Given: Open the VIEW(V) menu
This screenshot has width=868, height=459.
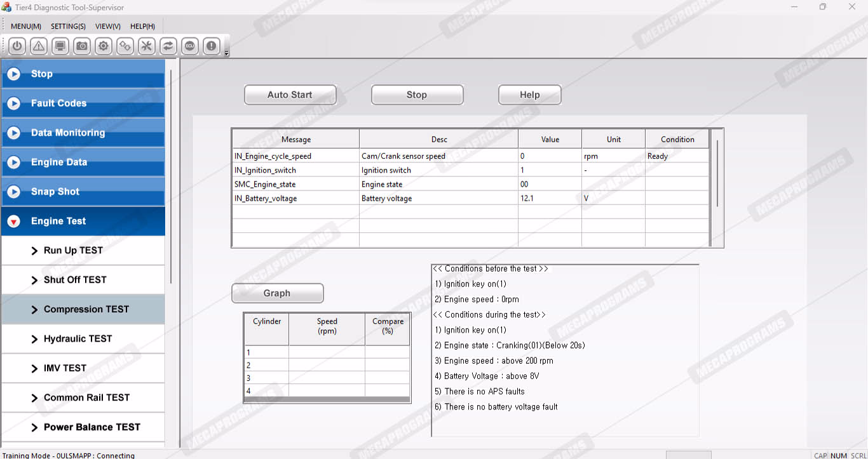Looking at the screenshot, I should click(x=108, y=26).
